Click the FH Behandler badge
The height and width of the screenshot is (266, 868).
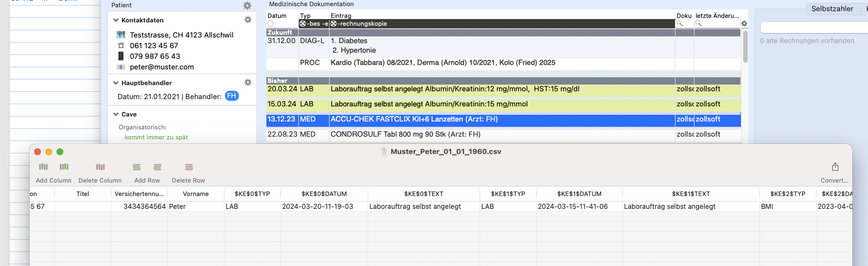pos(232,96)
